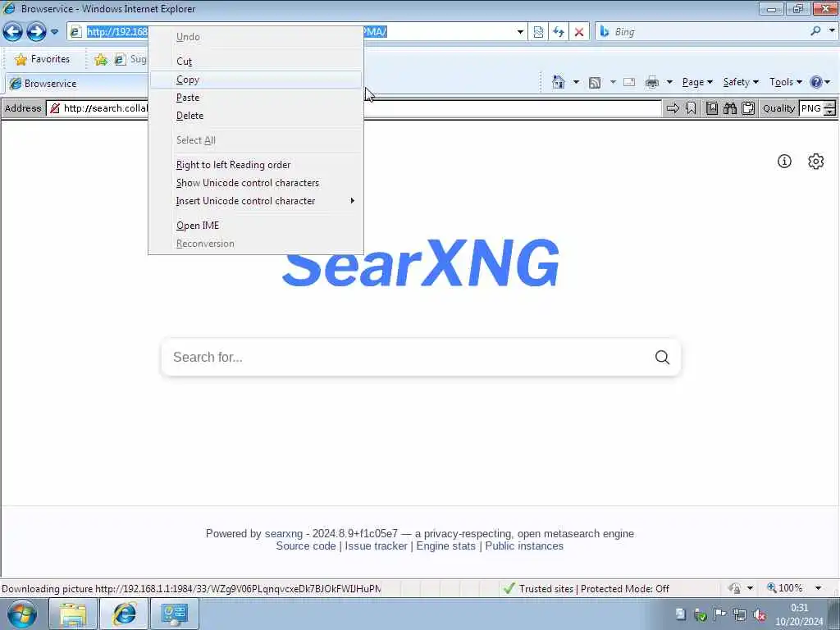Click the RSS Feeds icon
This screenshot has height=630, width=840.
(x=594, y=83)
